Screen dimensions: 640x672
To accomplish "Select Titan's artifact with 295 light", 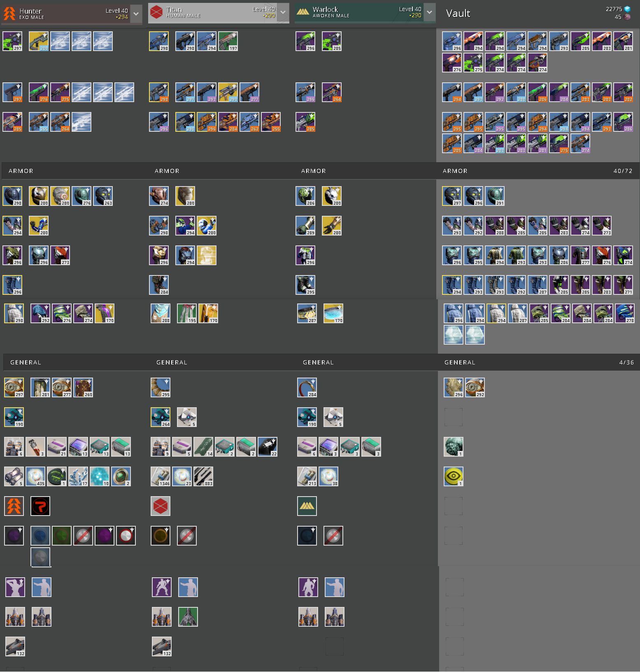I will coord(161,387).
